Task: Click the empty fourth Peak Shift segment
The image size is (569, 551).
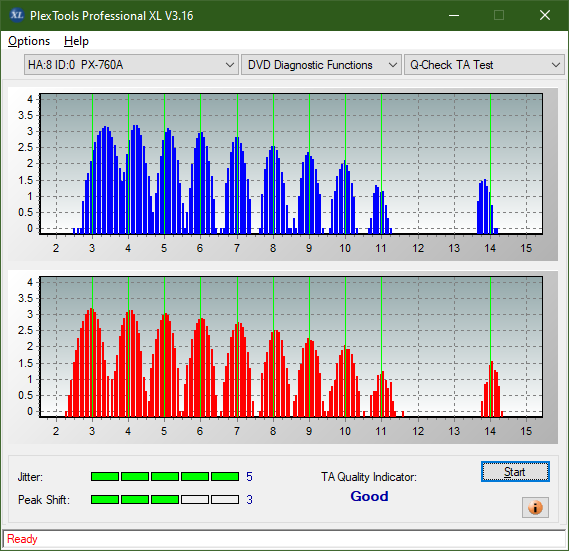Action: (x=195, y=499)
